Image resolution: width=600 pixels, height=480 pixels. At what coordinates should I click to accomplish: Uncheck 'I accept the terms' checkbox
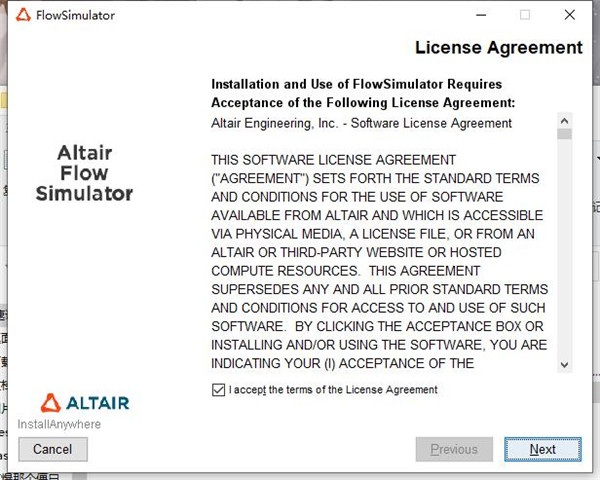point(218,390)
